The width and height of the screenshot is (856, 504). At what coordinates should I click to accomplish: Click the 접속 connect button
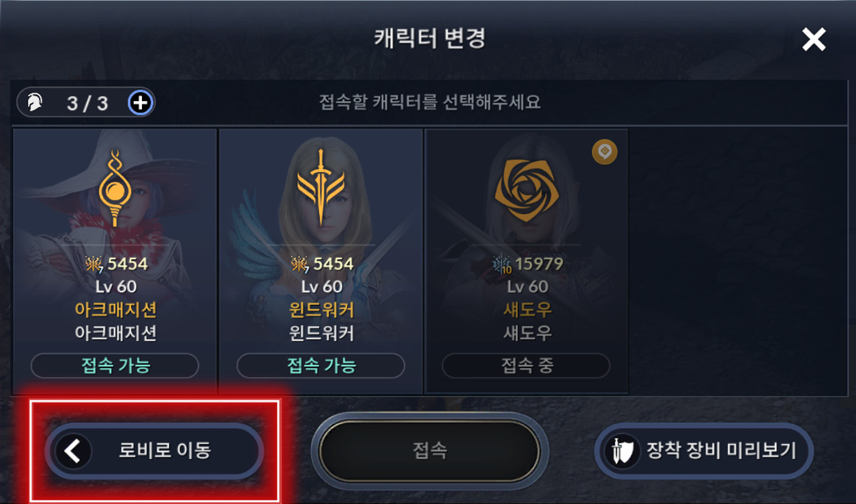pos(430,451)
